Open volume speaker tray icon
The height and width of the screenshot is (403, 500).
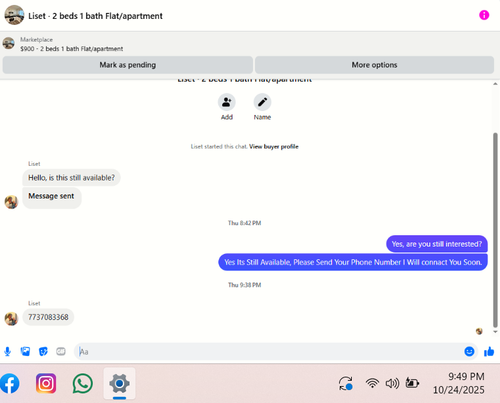pos(392,383)
